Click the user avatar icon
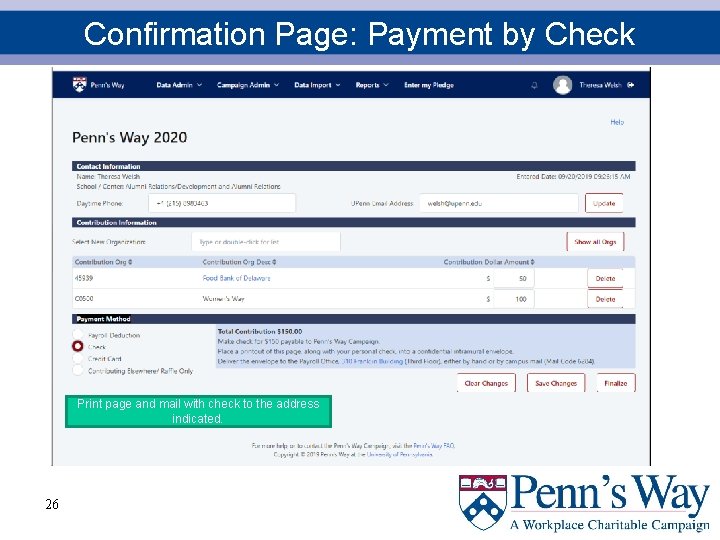The image size is (720, 540). [x=562, y=85]
